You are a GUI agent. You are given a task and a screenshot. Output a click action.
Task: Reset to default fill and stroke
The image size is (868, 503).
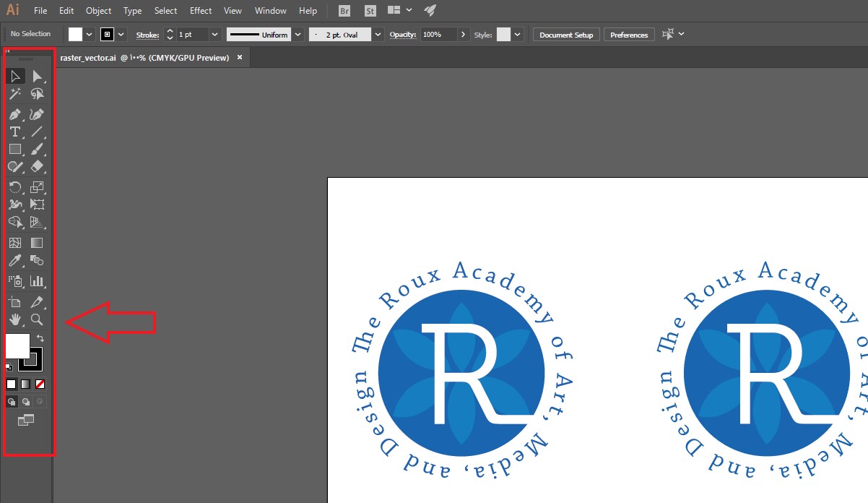click(9, 367)
